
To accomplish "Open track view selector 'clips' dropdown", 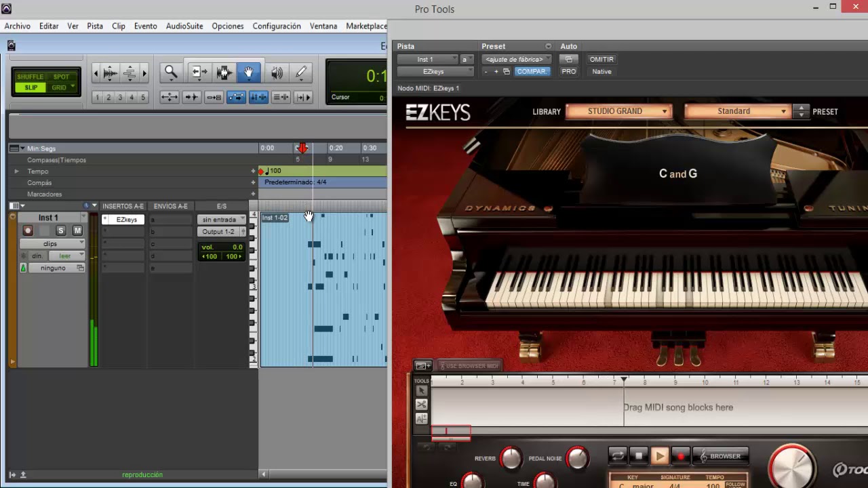I will (x=52, y=244).
